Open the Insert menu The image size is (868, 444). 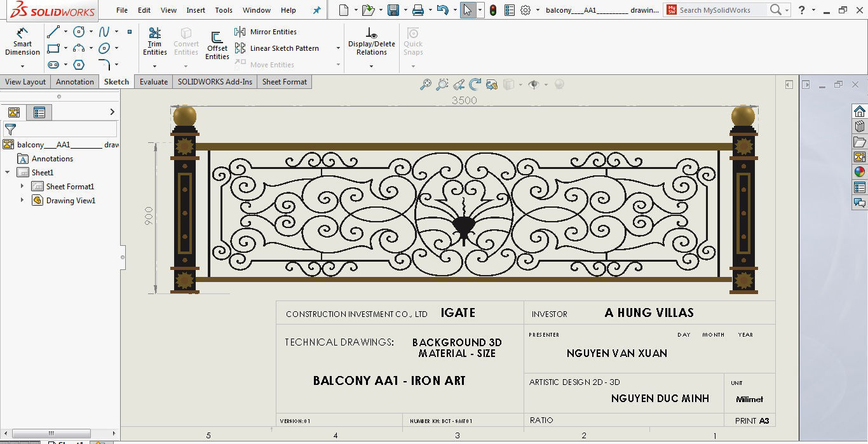click(x=196, y=10)
